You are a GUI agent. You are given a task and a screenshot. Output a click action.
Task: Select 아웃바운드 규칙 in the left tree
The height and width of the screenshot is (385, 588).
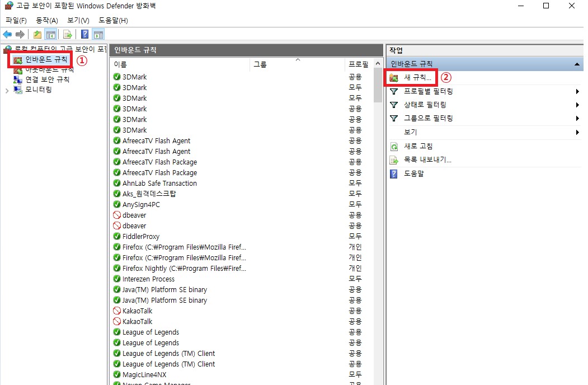[x=49, y=70]
